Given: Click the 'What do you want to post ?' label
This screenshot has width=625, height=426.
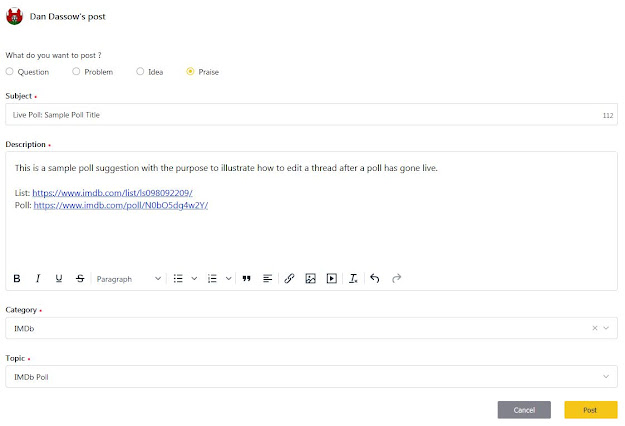Looking at the screenshot, I should click(53, 55).
